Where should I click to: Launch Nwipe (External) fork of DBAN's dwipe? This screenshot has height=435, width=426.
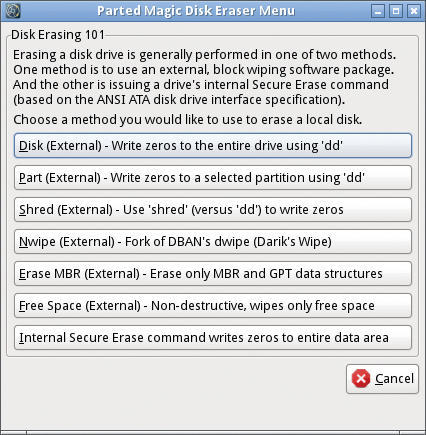[213, 242]
